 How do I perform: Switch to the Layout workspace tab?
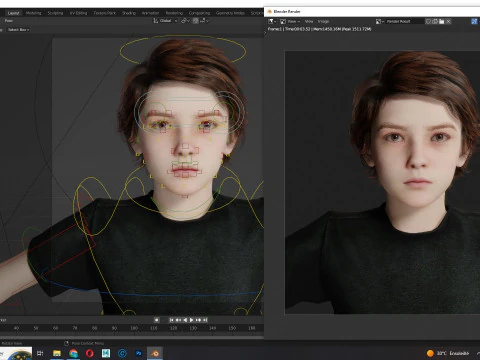tap(14, 13)
